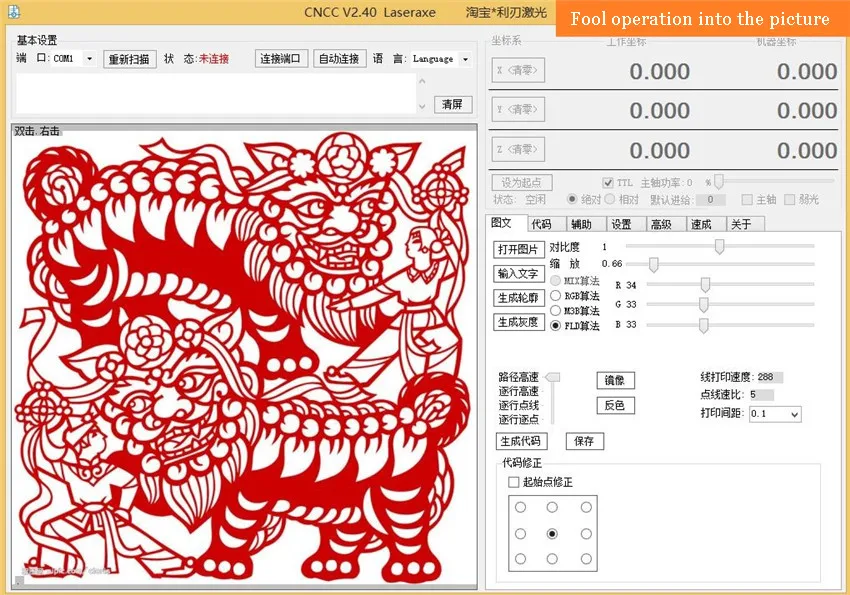The width and height of the screenshot is (850, 595).
Task: Click the 保存 save button
Action: click(584, 441)
